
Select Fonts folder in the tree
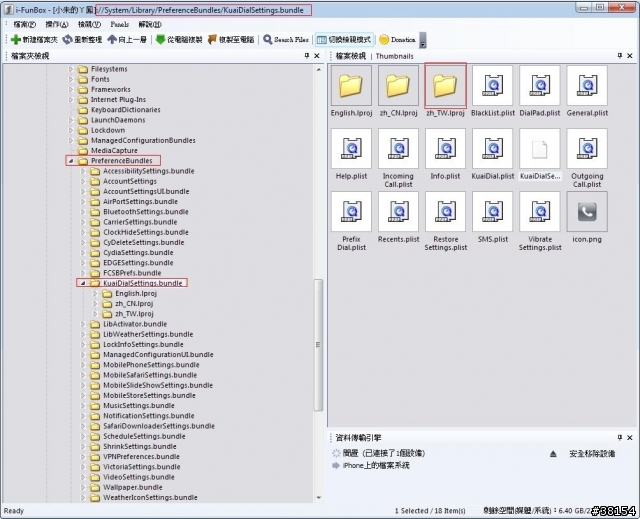[x=100, y=79]
